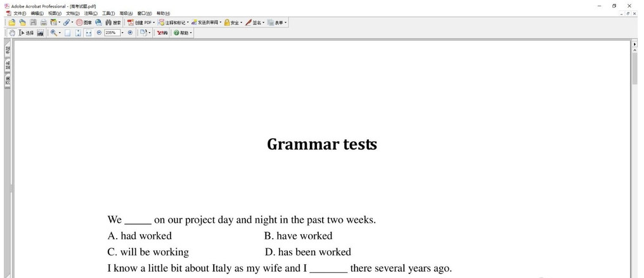
Task: Open the 文件 File menu
Action: pyautogui.click(x=19, y=13)
